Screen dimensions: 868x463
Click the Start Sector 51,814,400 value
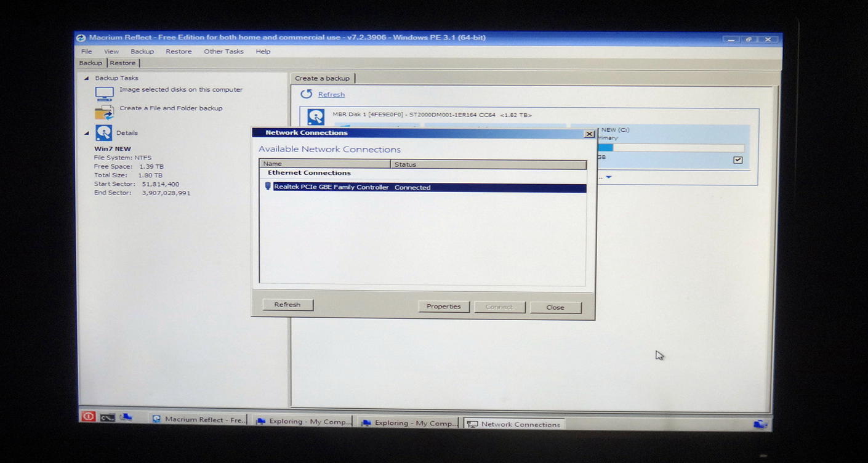tap(160, 184)
